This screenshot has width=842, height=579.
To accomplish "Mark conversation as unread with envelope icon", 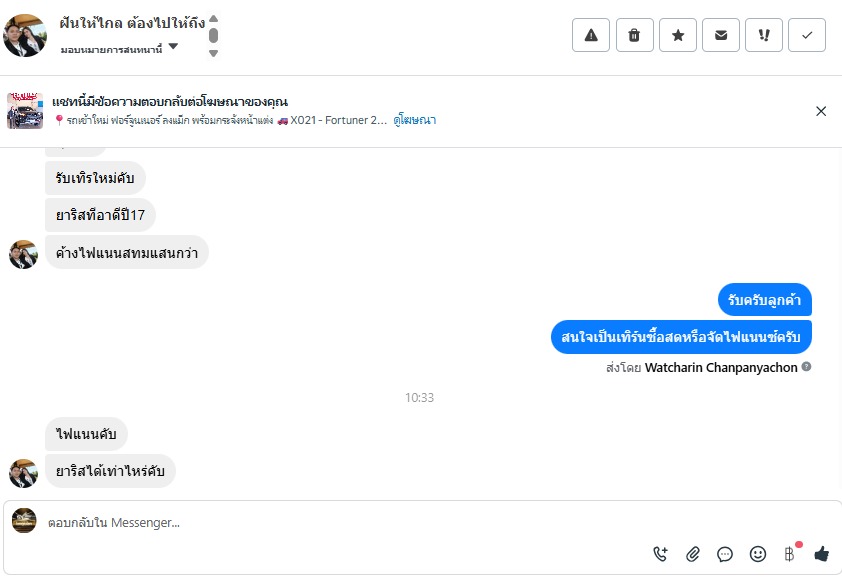I will (721, 35).
